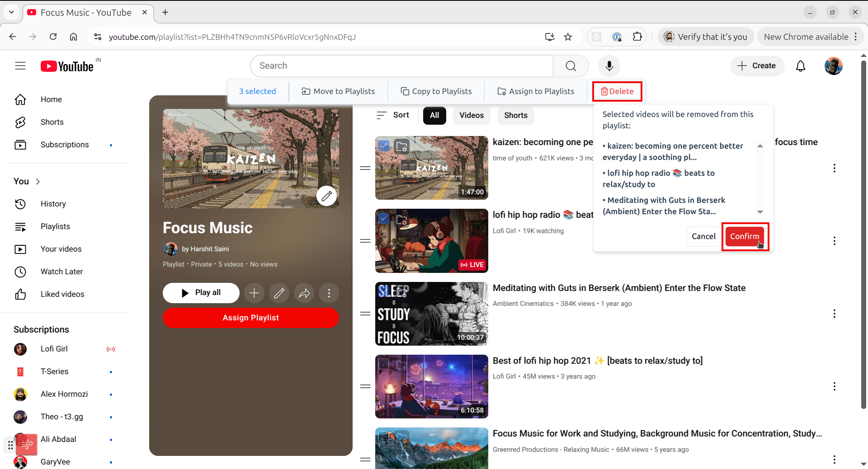The width and height of the screenshot is (868, 469).
Task: Open the Chrome extensions puzzle icon
Action: (x=637, y=37)
